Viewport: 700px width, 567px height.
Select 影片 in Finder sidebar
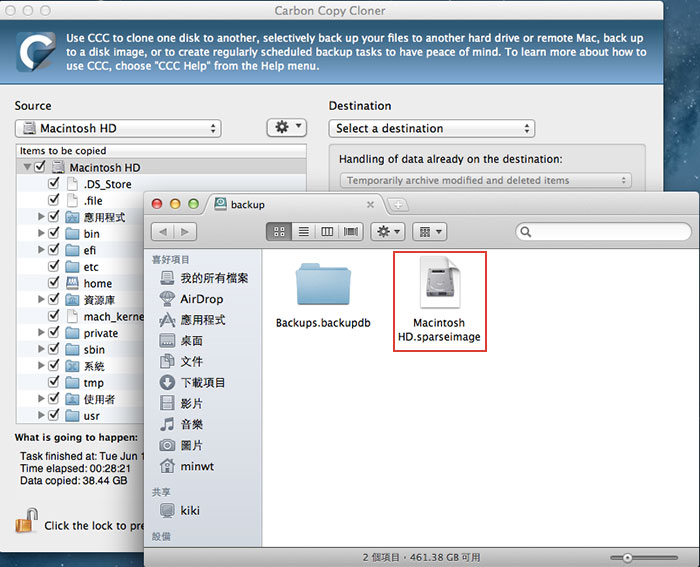[x=181, y=403]
